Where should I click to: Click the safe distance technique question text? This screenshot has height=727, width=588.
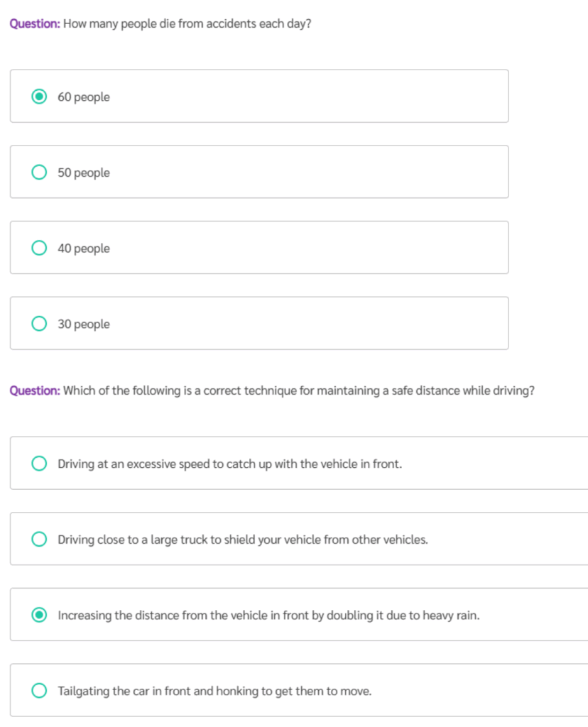point(298,390)
